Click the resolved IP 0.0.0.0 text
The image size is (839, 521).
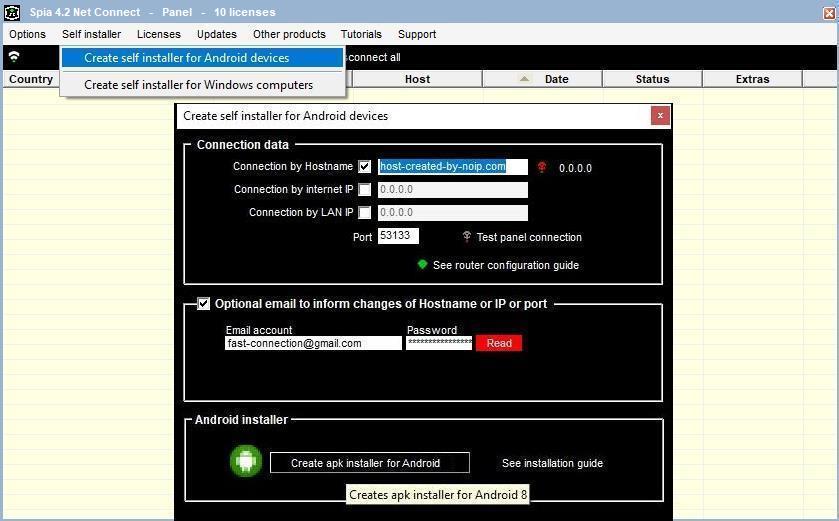click(575, 168)
